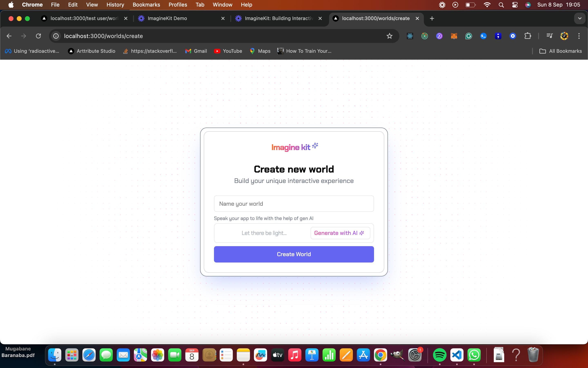The width and height of the screenshot is (588, 368).
Task: Open Launchpad from the Dock
Action: click(x=72, y=355)
